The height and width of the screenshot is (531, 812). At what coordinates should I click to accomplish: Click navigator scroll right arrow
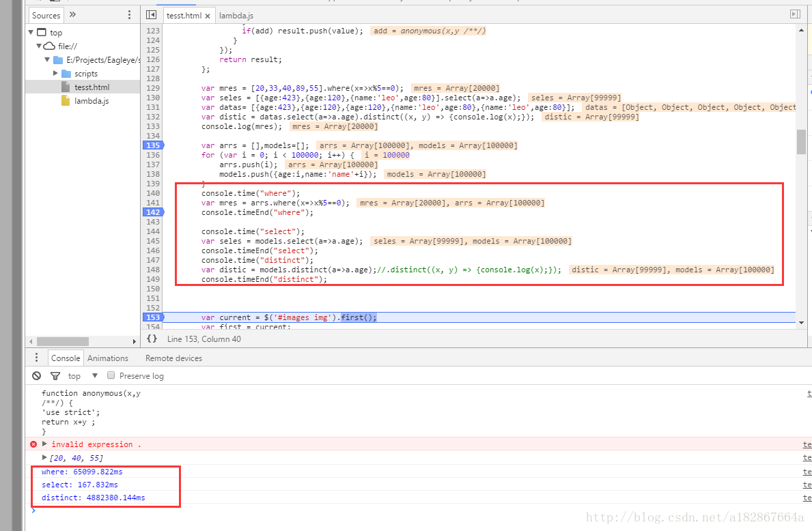tap(134, 341)
